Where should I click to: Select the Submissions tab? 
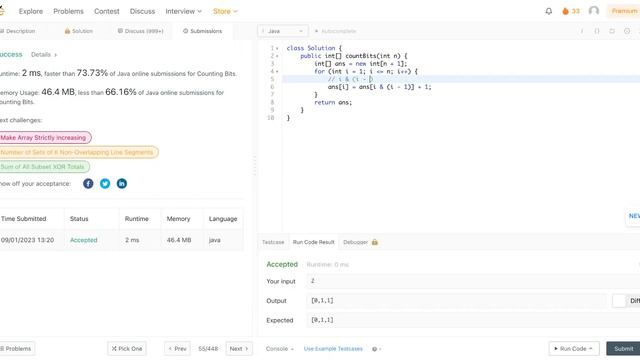[202, 31]
